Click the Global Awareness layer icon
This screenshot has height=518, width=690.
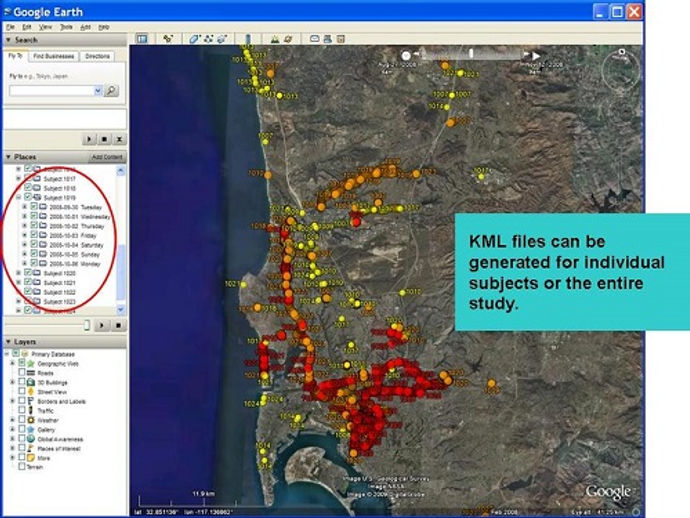[x=31, y=439]
